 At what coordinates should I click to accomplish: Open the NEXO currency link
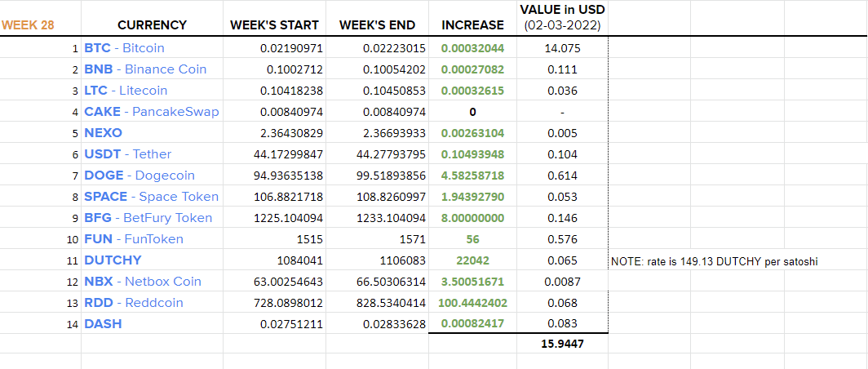click(103, 133)
